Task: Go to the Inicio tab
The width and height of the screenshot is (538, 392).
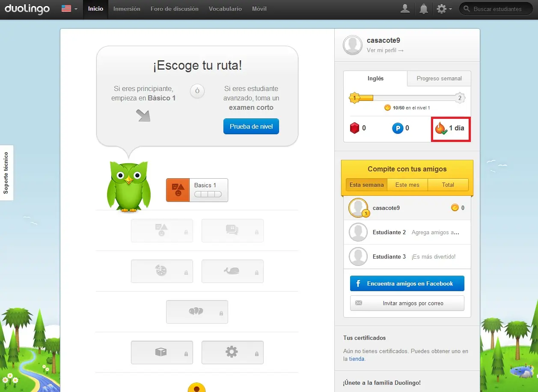Action: point(95,9)
